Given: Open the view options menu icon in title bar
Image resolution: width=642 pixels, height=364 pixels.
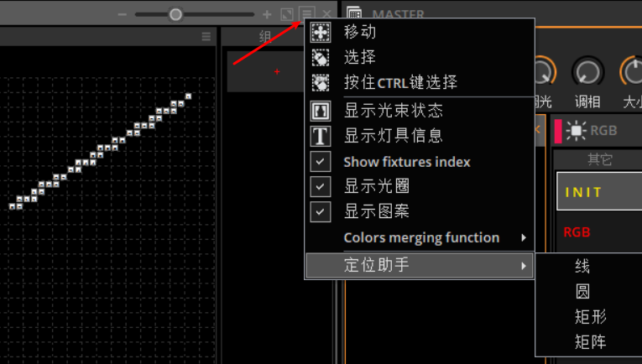Looking at the screenshot, I should click(x=307, y=14).
